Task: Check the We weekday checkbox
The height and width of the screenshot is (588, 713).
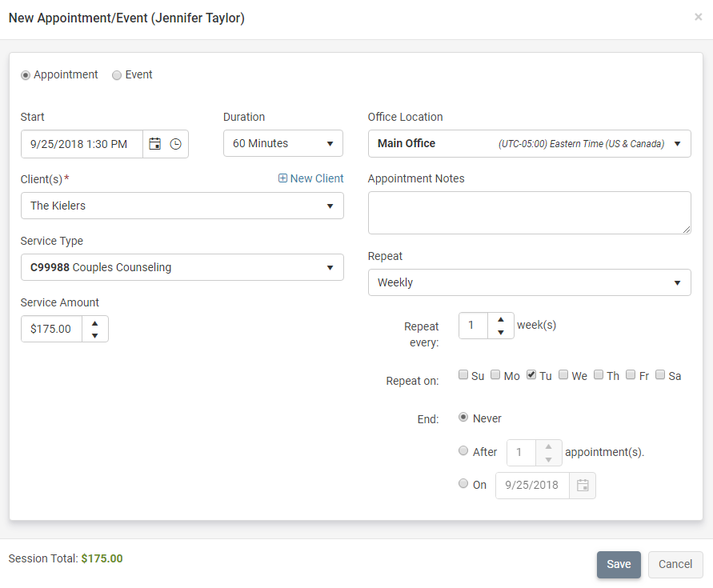Action: click(x=563, y=374)
